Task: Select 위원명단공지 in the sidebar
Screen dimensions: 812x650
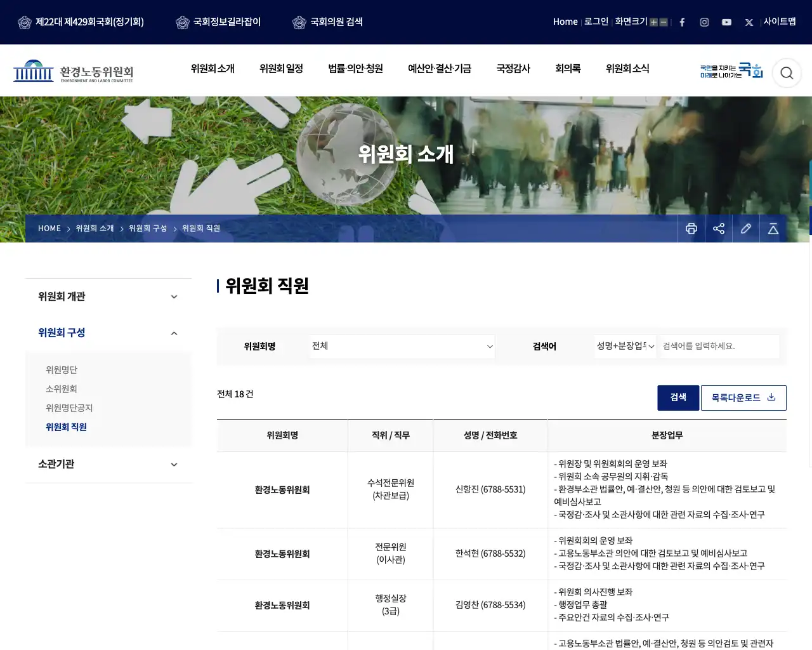Action: tap(69, 408)
